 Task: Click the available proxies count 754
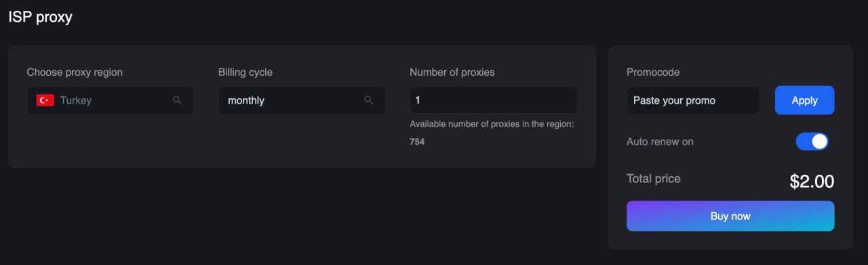[x=417, y=142]
